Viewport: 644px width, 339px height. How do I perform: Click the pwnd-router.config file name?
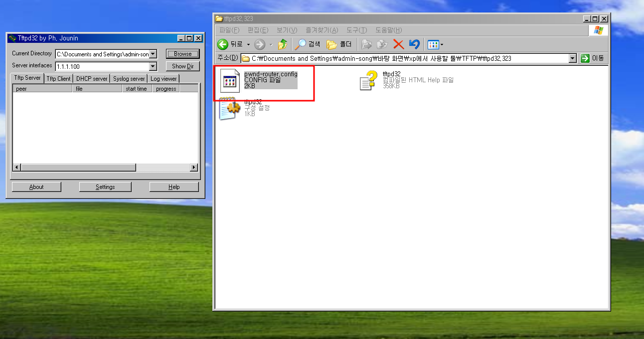coord(271,74)
